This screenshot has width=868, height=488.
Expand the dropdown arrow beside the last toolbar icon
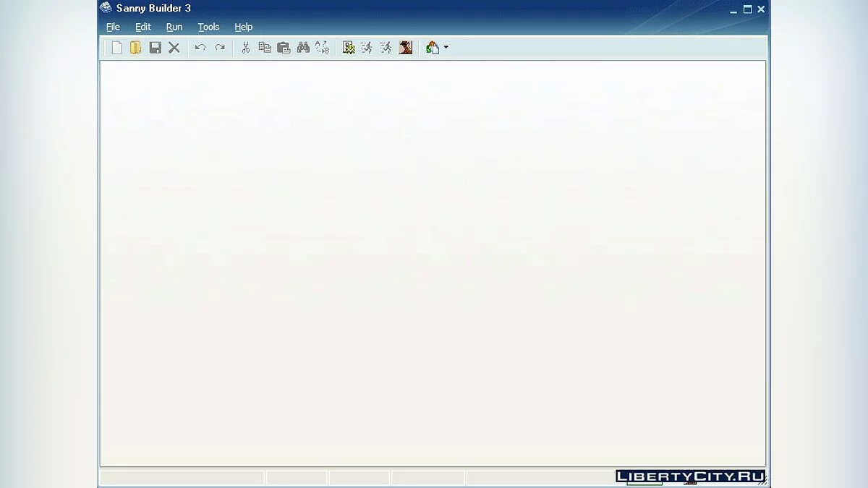[446, 48]
